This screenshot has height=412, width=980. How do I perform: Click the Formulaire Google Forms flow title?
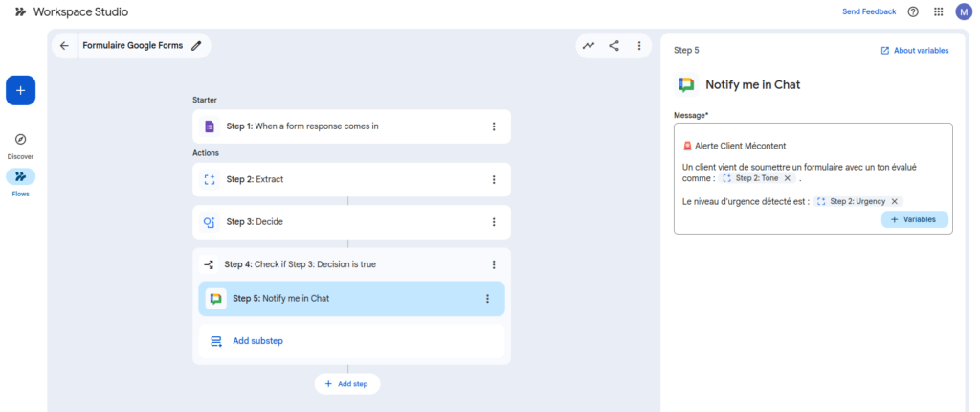[x=133, y=46]
